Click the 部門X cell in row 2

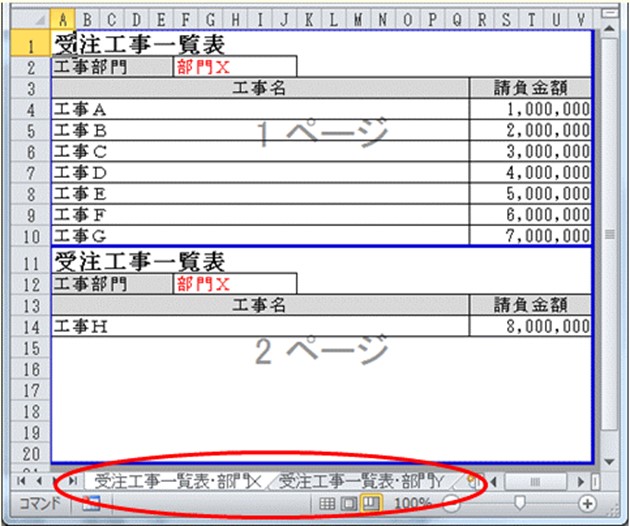234,67
